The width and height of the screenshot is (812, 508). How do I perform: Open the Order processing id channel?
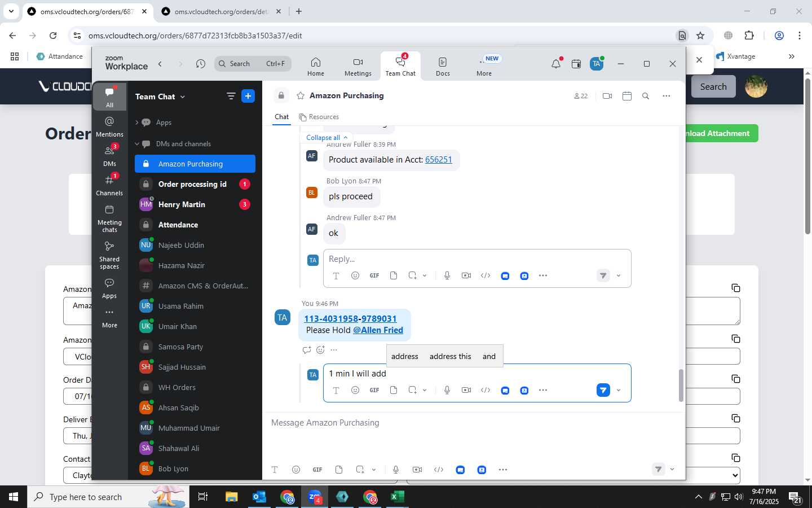(195, 184)
